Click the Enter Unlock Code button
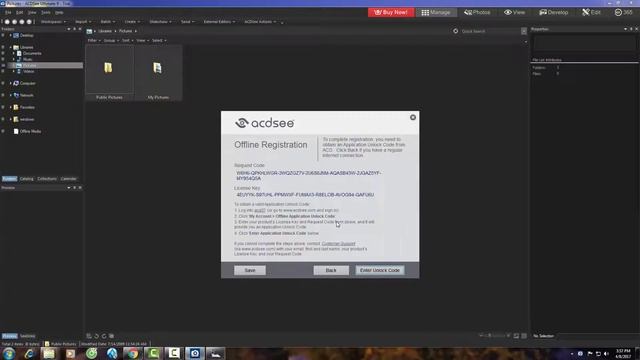640x360 pixels. tap(380, 270)
